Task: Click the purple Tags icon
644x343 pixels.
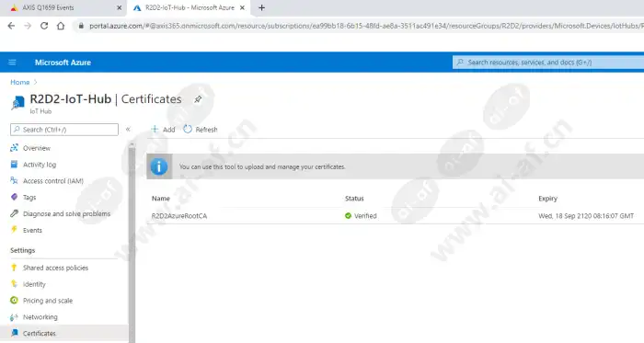Action: [15, 197]
